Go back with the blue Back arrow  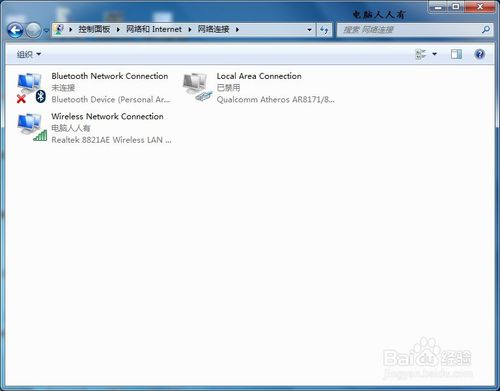15,31
